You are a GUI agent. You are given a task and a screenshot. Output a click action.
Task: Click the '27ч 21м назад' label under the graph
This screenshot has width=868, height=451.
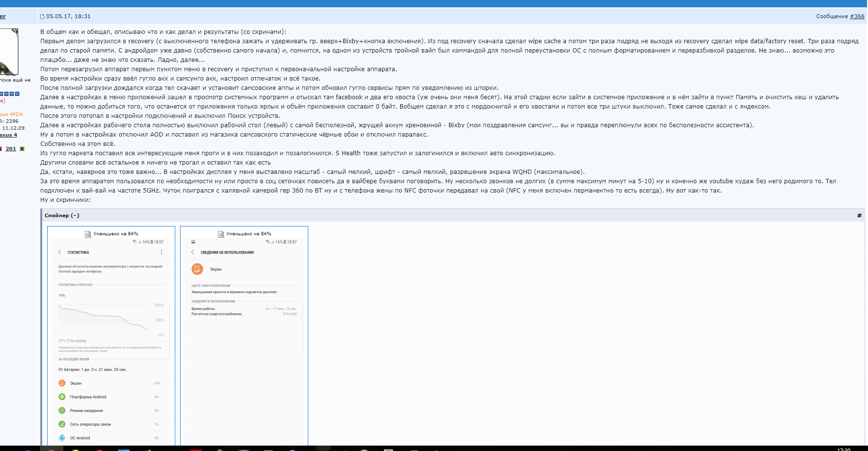(x=72, y=340)
